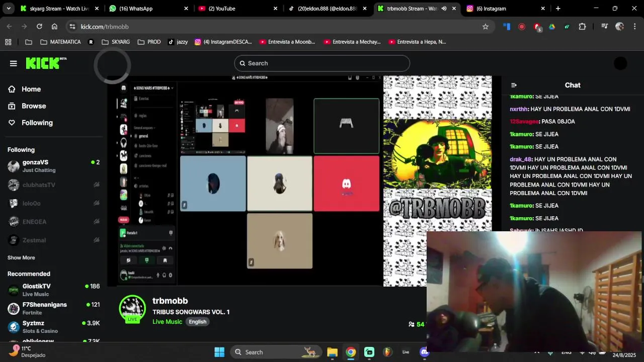
Task: Open FL Studio from the taskbar
Action: pyautogui.click(x=387, y=352)
